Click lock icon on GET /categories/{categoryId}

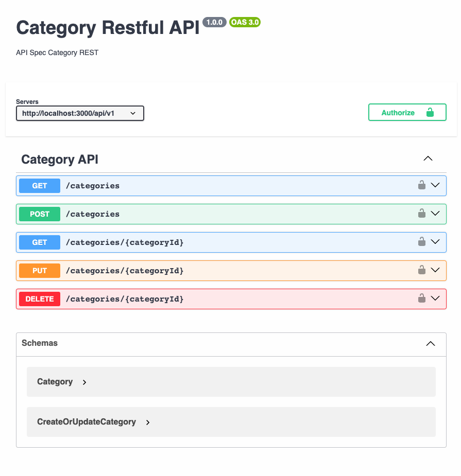click(421, 241)
